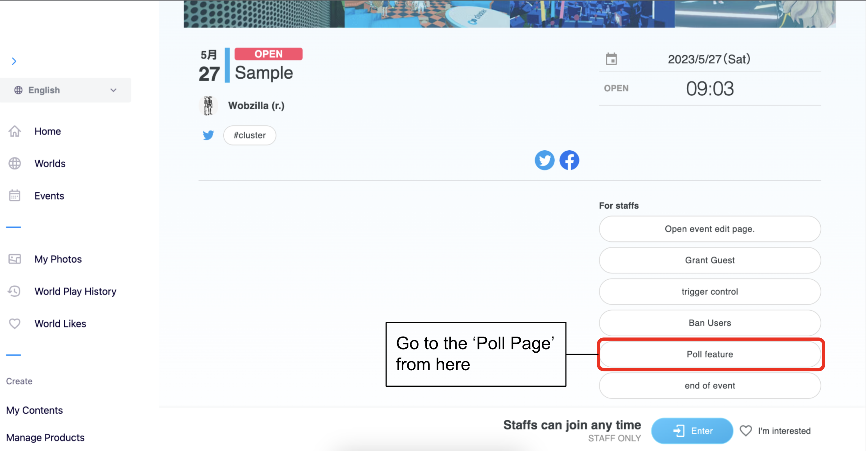Click the Poll feature button

[x=710, y=354]
